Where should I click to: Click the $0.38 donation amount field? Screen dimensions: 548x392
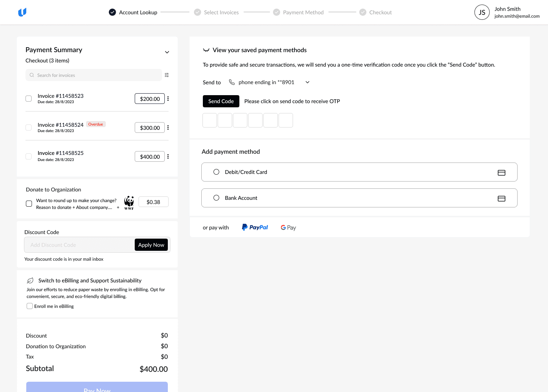[x=153, y=202]
